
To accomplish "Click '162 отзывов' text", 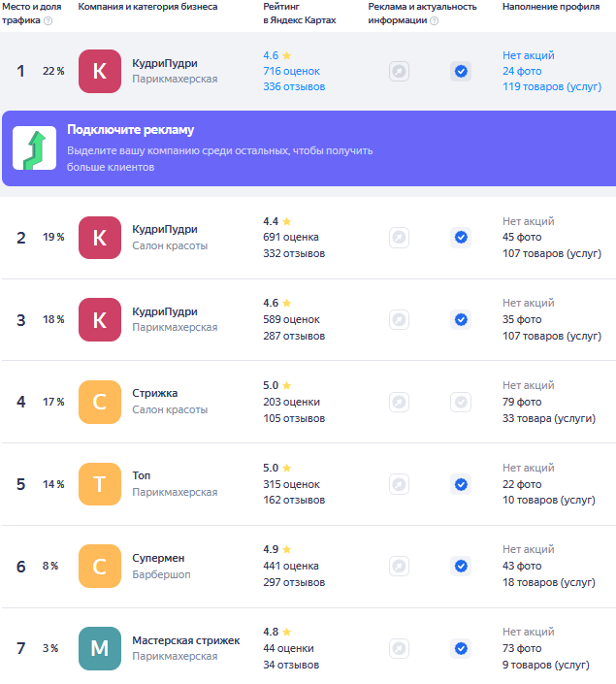I will pos(294,501).
